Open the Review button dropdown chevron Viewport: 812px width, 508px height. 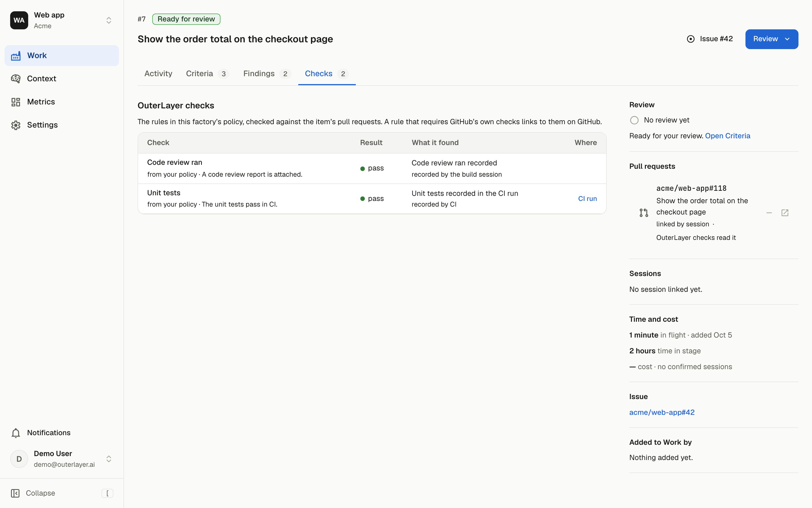pyautogui.click(x=787, y=39)
